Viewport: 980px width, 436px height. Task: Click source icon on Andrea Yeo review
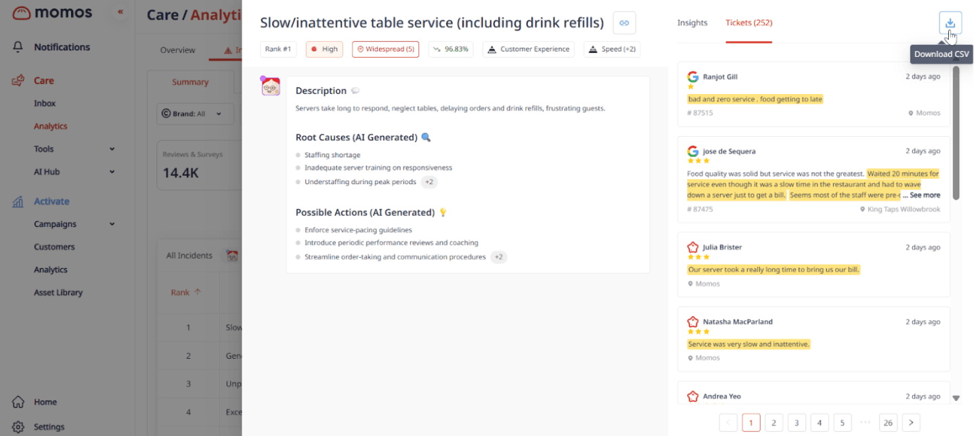(693, 397)
